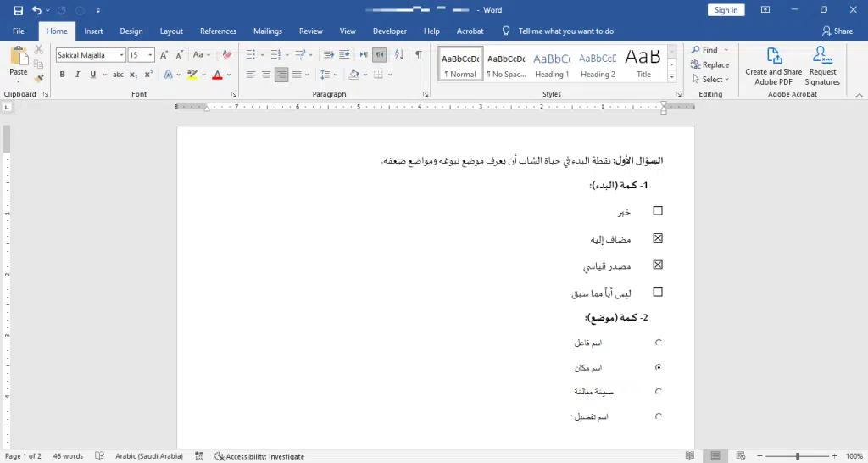Select the اسم فاعل radio button

tap(659, 343)
